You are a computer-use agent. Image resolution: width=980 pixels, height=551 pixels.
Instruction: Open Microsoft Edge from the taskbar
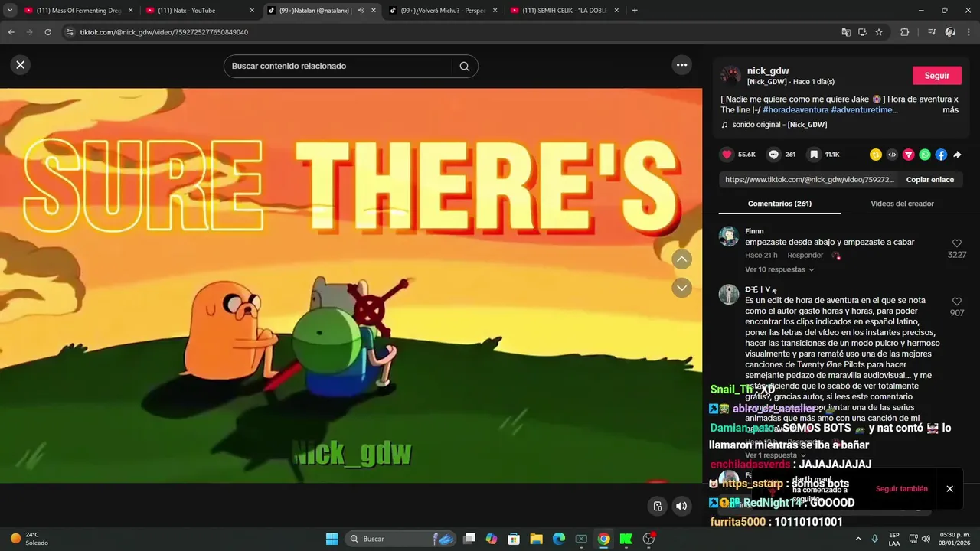tap(559, 539)
